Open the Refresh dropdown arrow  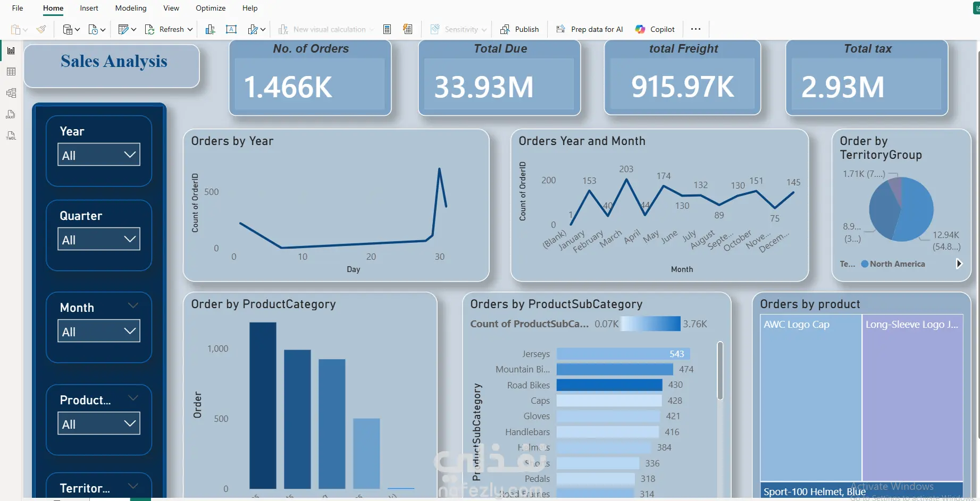point(190,29)
